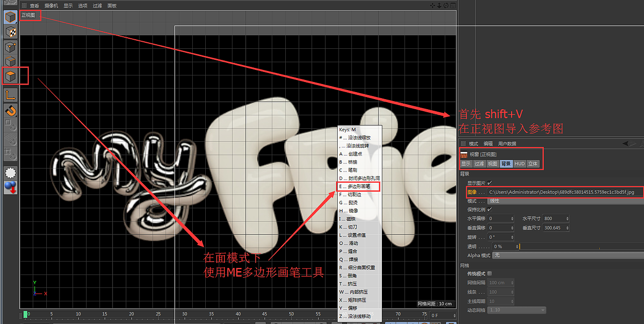Select the Texture mode checkered cube icon

pos(10,32)
